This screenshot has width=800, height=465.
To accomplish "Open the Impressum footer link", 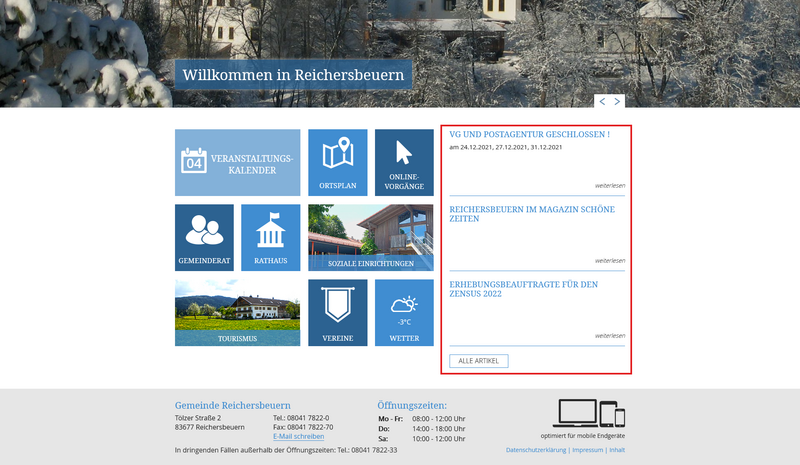I will pos(587,450).
